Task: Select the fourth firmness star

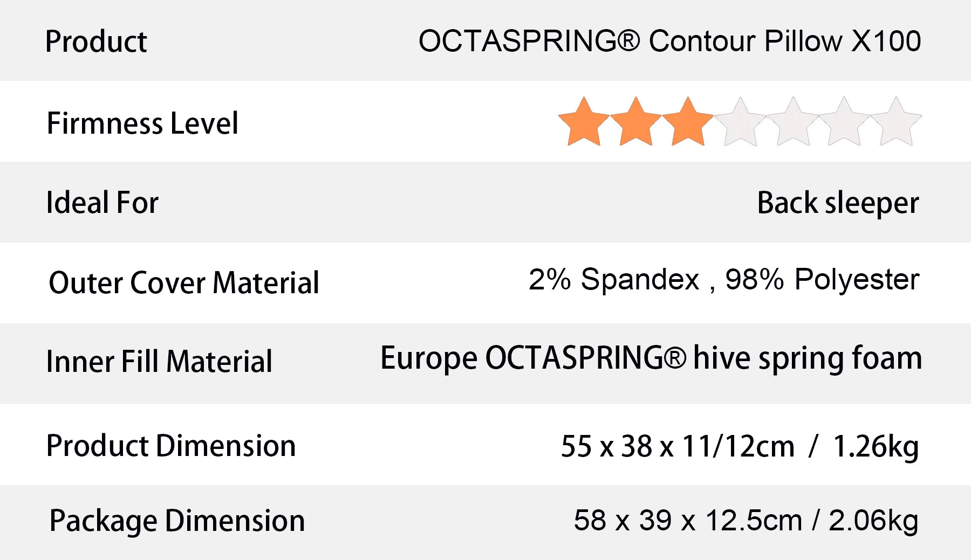Action: coord(740,123)
